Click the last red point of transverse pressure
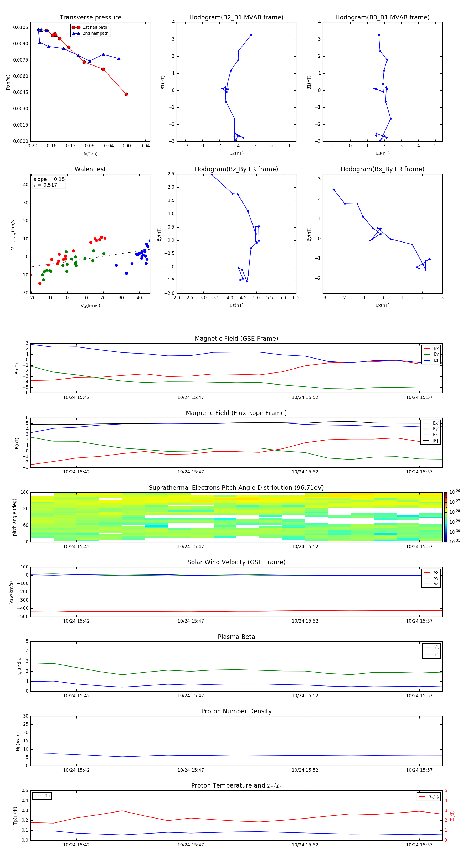 coord(126,94)
